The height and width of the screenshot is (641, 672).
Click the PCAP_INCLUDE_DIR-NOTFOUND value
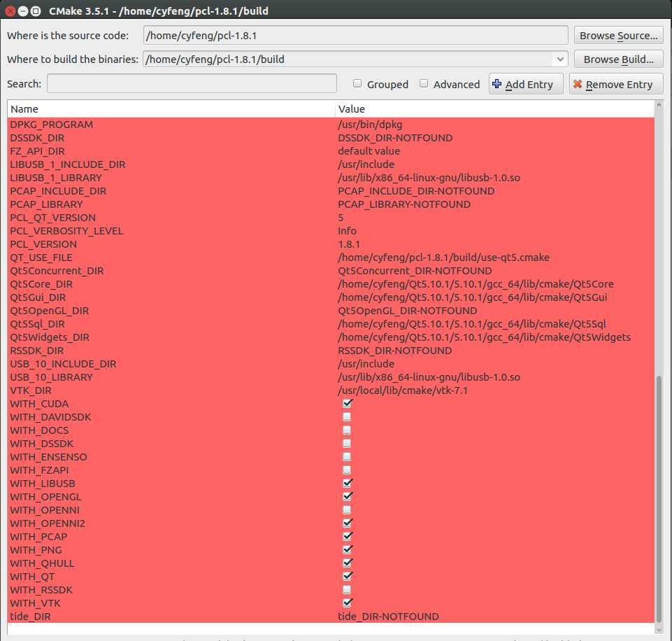coord(416,191)
